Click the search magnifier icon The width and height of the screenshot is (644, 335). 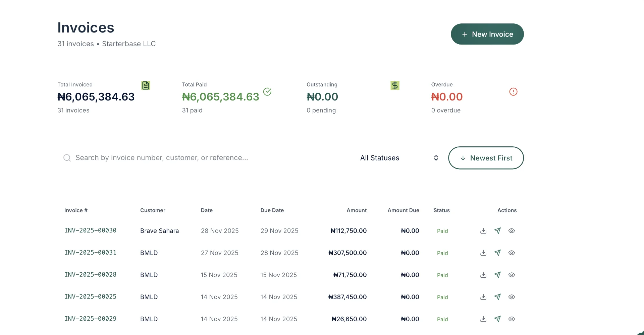click(67, 157)
